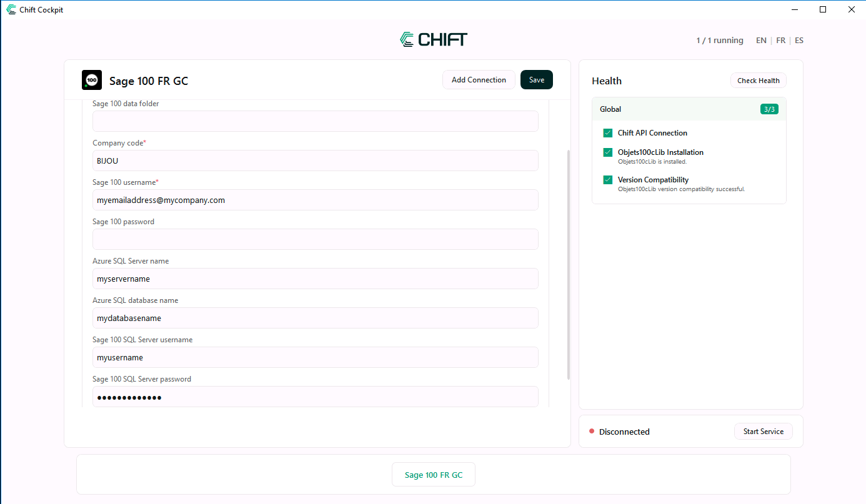Click the Sage 100 app icon
The height and width of the screenshot is (504, 866).
coord(92,80)
